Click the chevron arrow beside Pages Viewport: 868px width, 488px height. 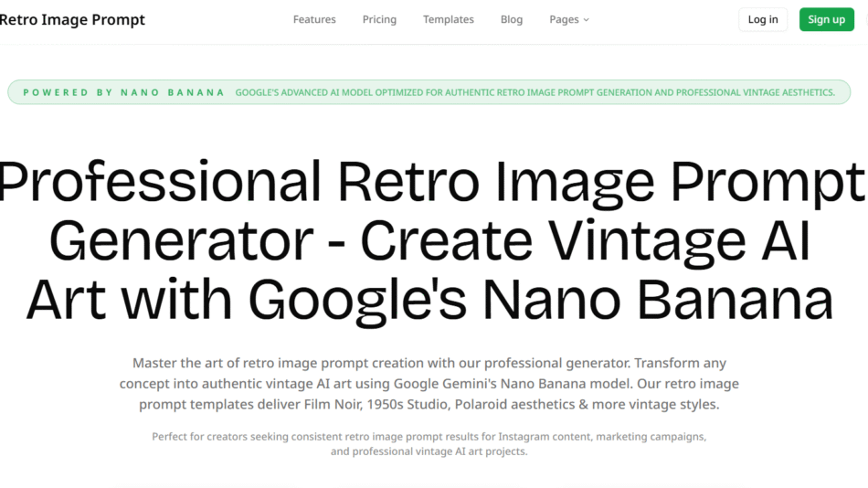tap(587, 19)
